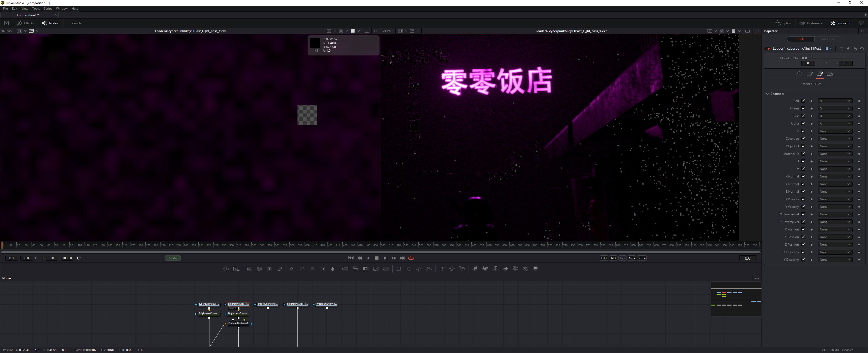
Task: Toggle the HiQ render mode
Action: [604, 258]
